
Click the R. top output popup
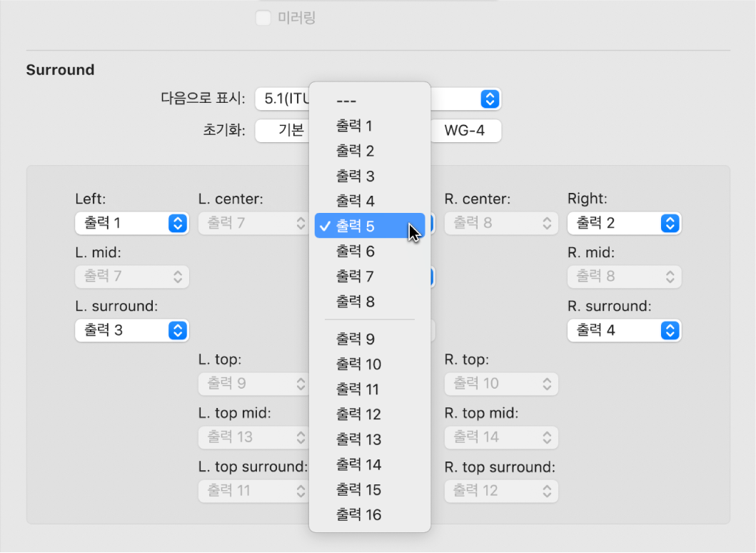[501, 384]
